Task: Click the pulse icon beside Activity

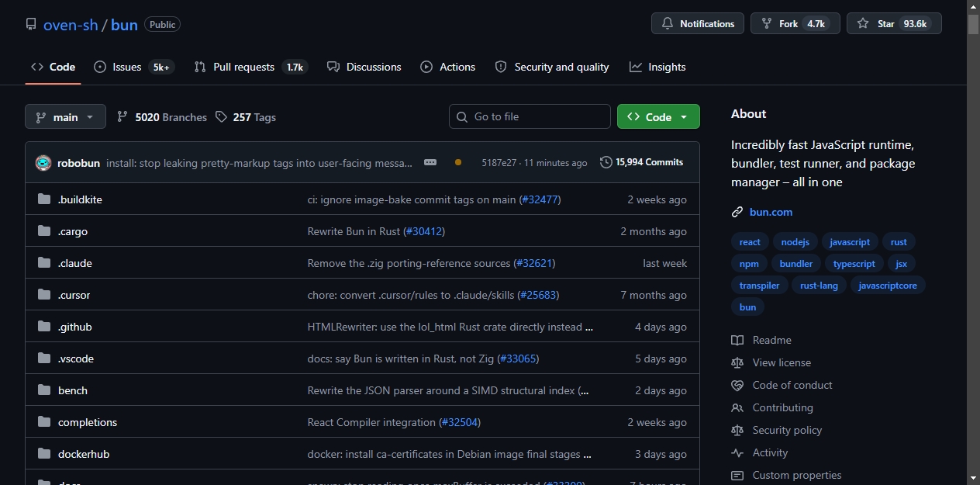Action: pos(737,452)
